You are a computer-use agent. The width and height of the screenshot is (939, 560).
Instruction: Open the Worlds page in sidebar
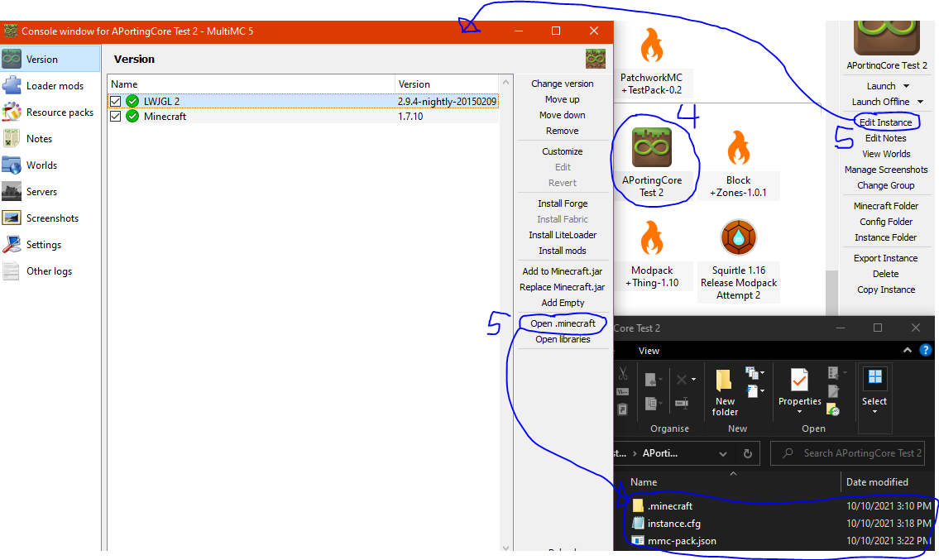(50, 165)
